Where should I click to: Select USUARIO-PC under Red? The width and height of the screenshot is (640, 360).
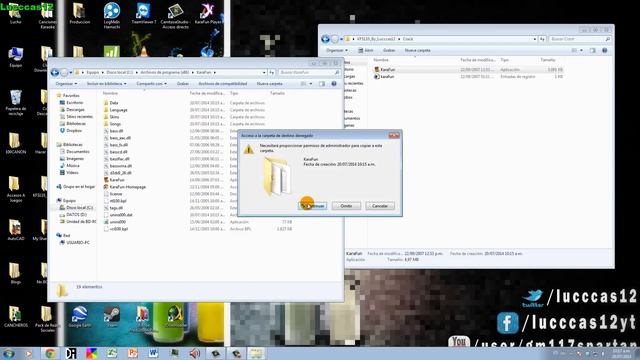75,242
